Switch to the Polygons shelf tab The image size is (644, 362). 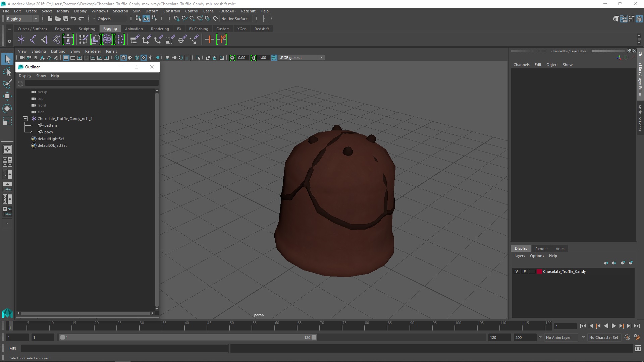pos(63,29)
